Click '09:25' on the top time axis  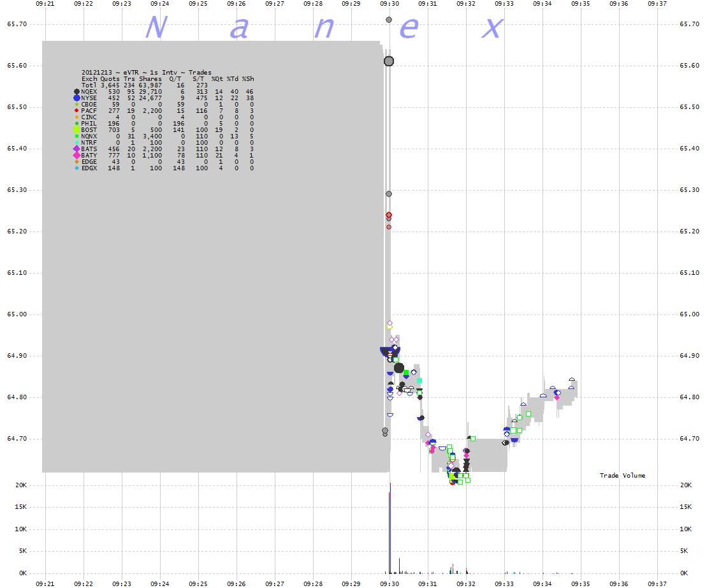(198, 4)
